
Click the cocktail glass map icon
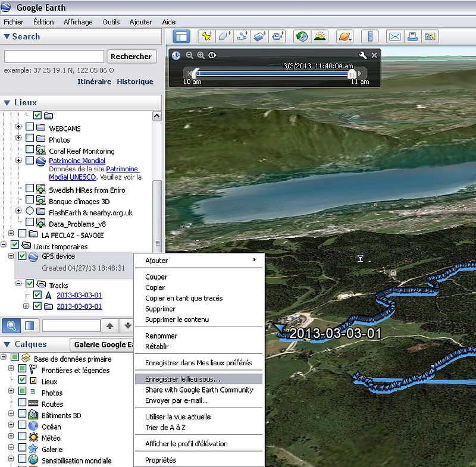361,258
